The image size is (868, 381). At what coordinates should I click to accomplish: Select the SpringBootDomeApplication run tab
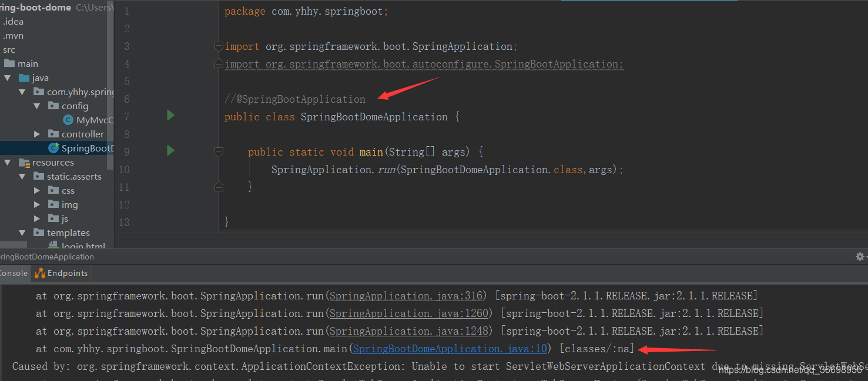(47, 257)
